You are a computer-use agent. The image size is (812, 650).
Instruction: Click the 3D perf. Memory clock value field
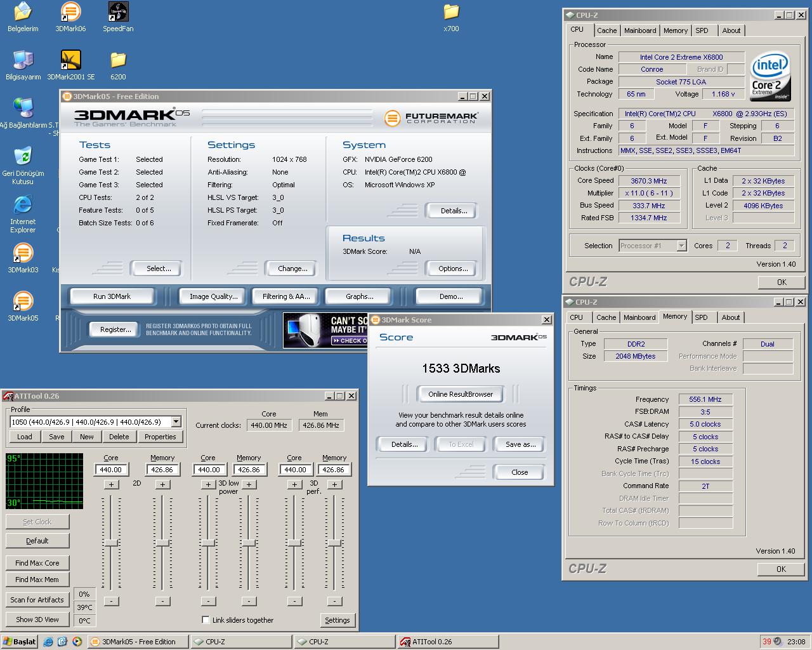click(334, 470)
